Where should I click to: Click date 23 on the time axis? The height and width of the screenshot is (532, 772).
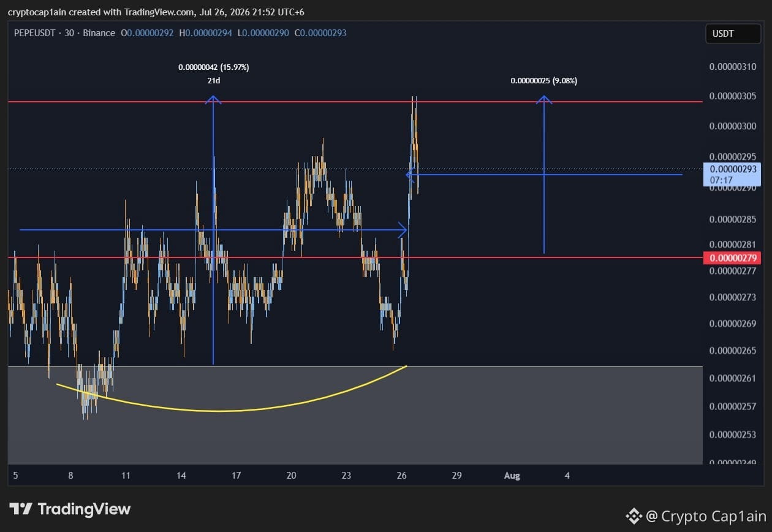[347, 476]
